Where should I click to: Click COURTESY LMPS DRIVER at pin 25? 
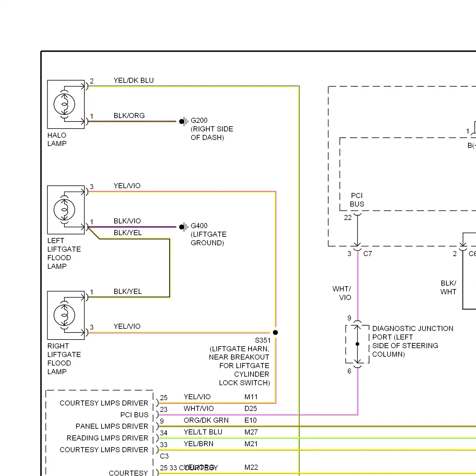tap(104, 403)
